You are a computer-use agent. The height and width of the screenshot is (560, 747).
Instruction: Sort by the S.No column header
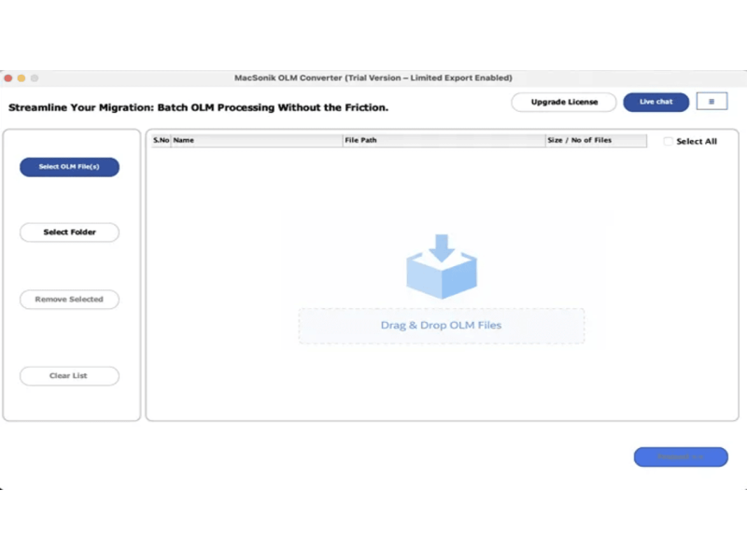[x=162, y=141]
